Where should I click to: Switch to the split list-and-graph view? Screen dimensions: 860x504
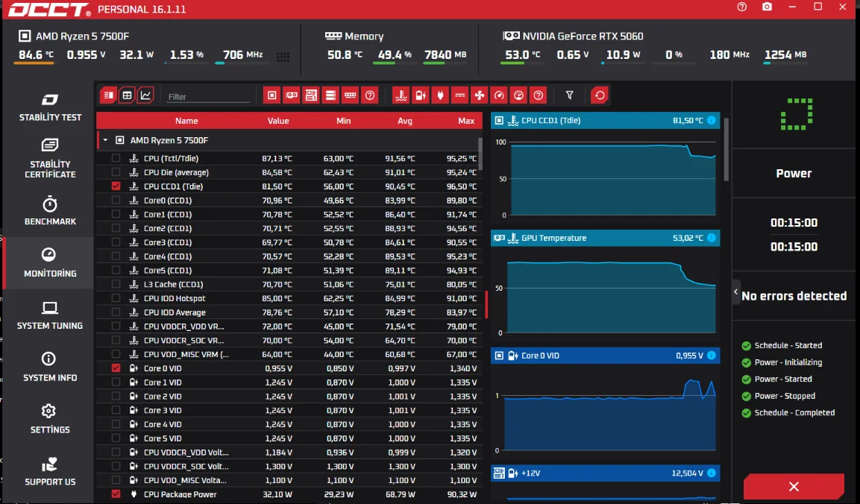(109, 95)
